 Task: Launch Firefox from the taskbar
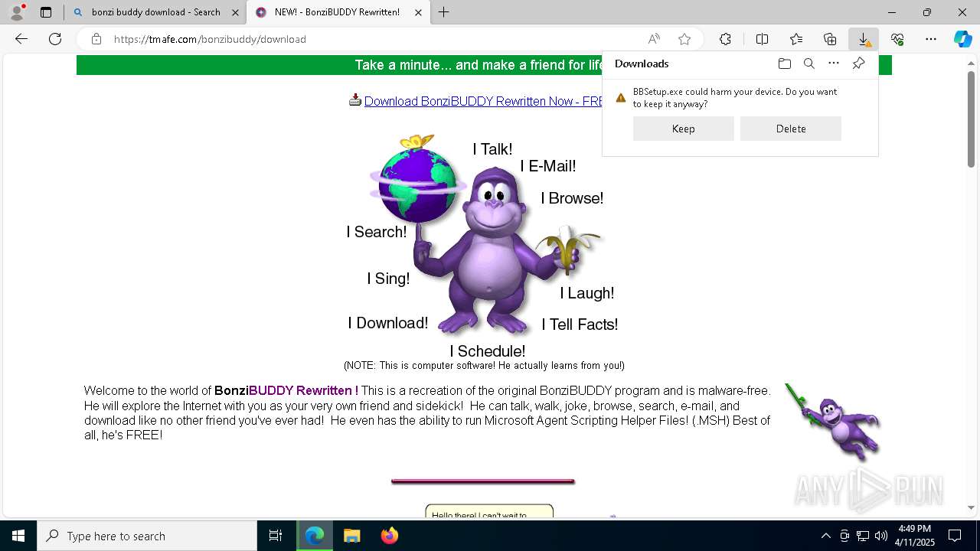389,536
